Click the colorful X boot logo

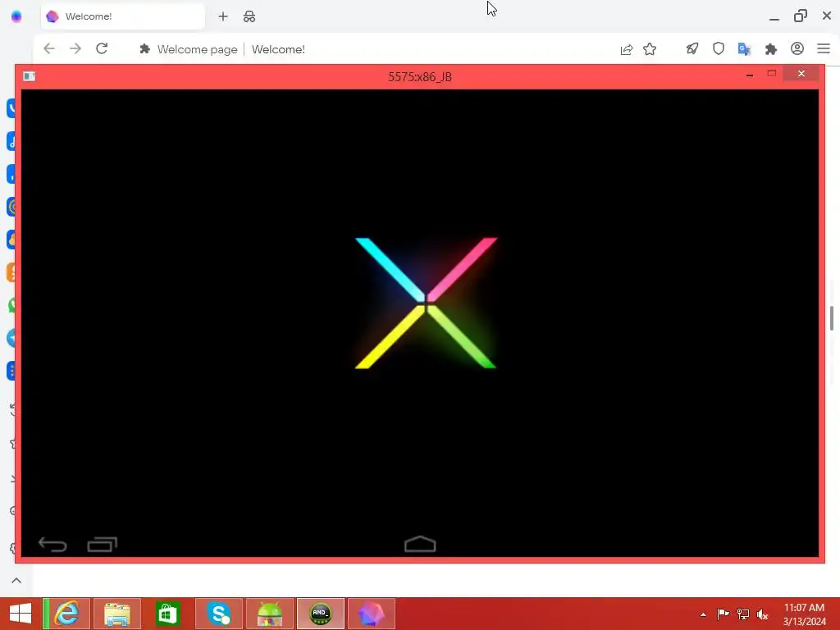coord(426,304)
